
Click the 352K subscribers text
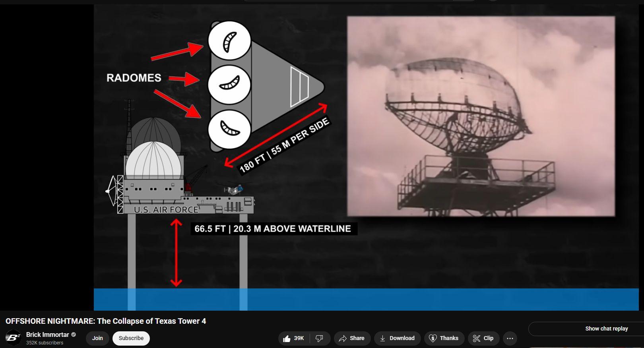click(x=45, y=343)
